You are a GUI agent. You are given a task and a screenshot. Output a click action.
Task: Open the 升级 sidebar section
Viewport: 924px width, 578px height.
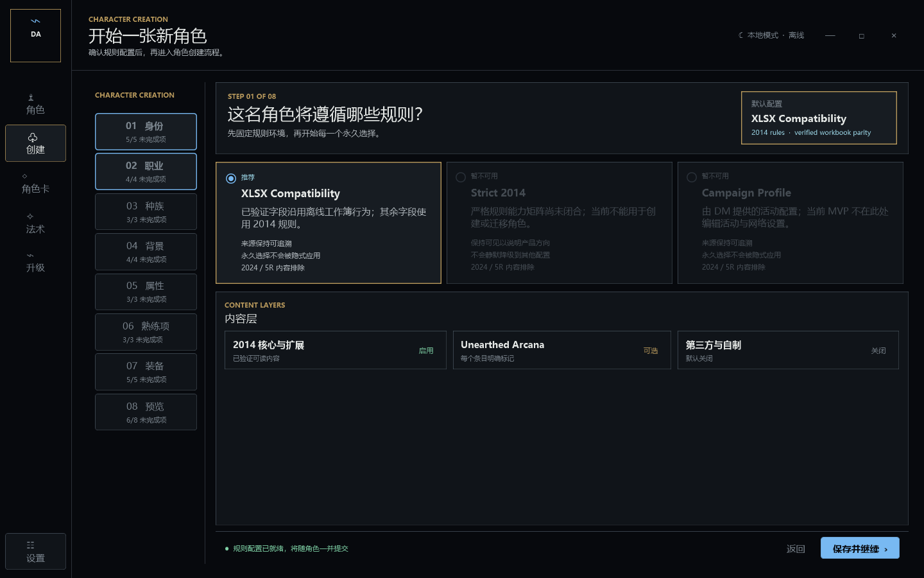click(x=35, y=262)
